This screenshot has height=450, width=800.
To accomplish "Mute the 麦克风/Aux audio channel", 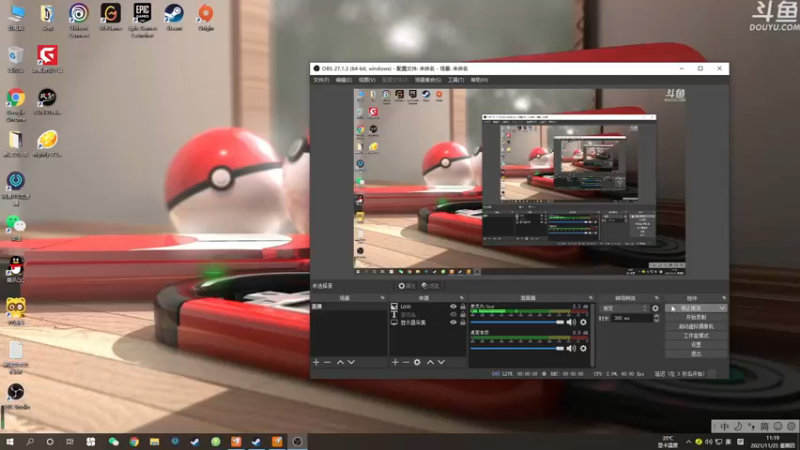I will [571, 322].
